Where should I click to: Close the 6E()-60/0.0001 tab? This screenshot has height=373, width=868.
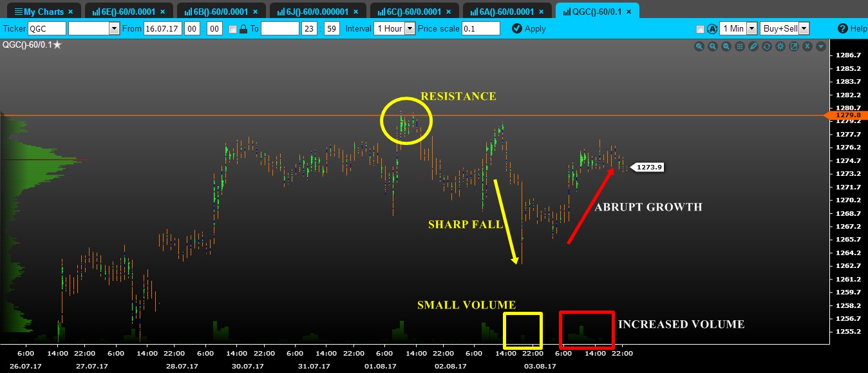click(x=162, y=12)
